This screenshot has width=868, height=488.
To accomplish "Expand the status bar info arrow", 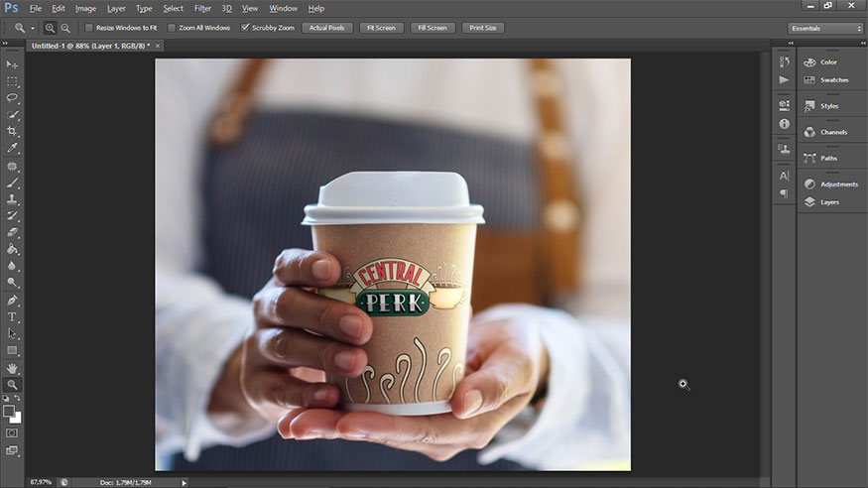I will 185,483.
